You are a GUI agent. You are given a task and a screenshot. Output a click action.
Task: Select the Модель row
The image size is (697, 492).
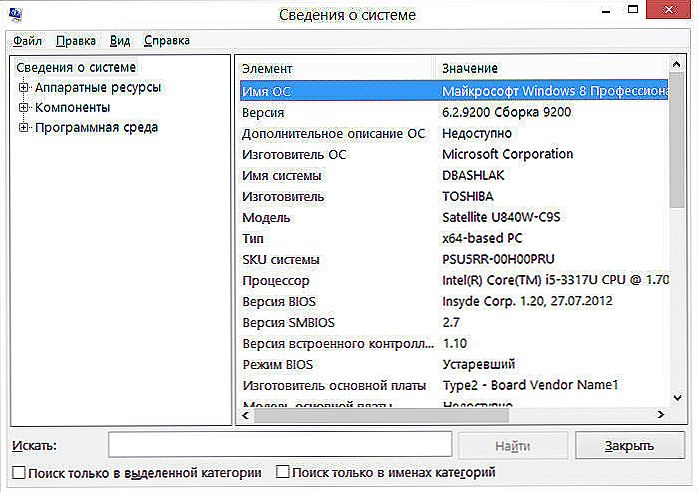click(x=454, y=217)
